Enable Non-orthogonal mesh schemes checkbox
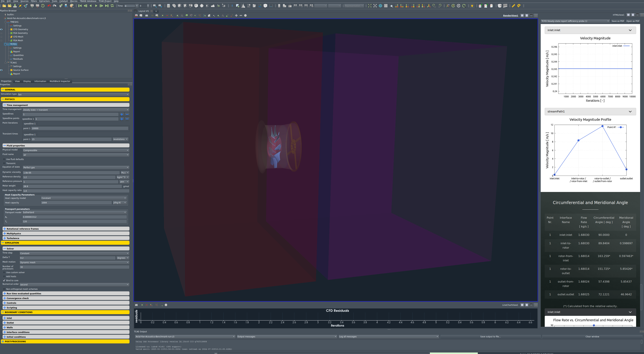This screenshot has width=644, height=354. [x=4, y=289]
